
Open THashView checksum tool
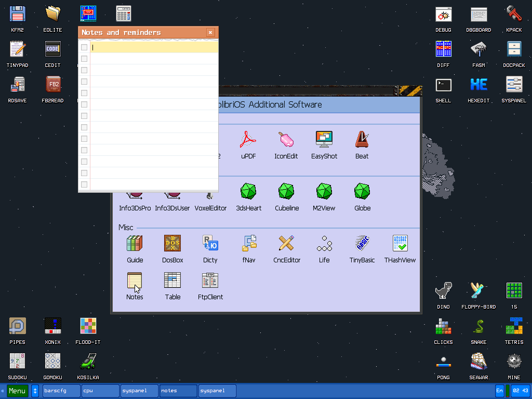pyautogui.click(x=400, y=243)
